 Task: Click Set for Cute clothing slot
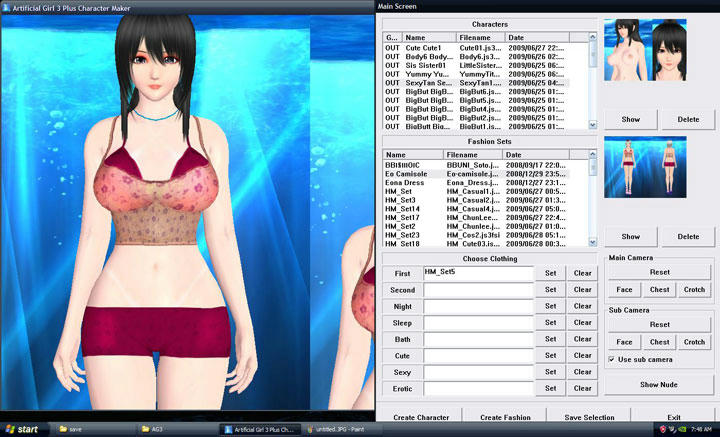[551, 356]
